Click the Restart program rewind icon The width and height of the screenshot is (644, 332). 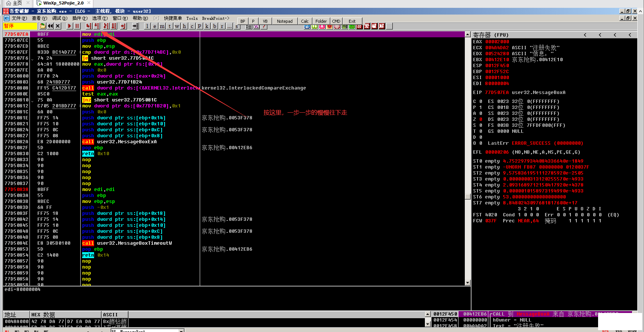click(50, 26)
